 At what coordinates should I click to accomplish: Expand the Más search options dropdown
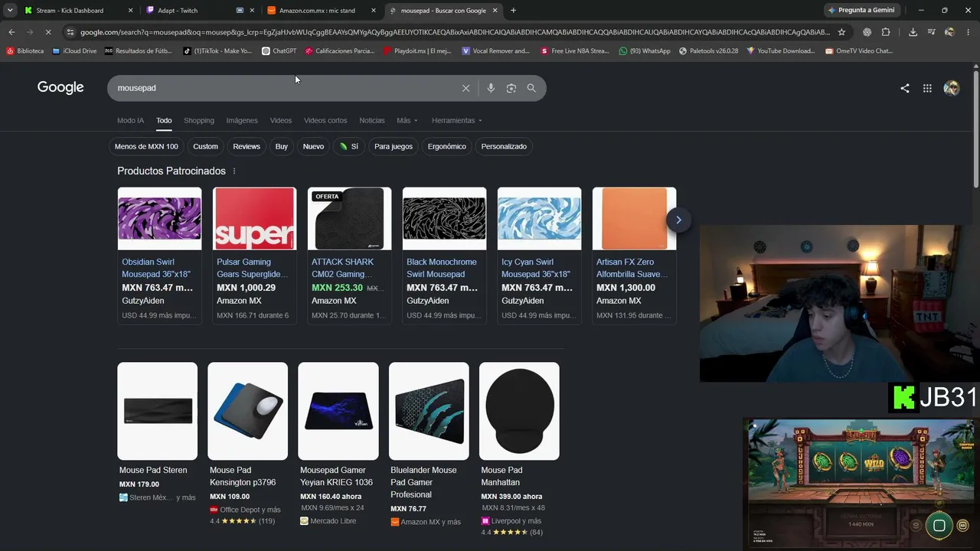click(407, 120)
